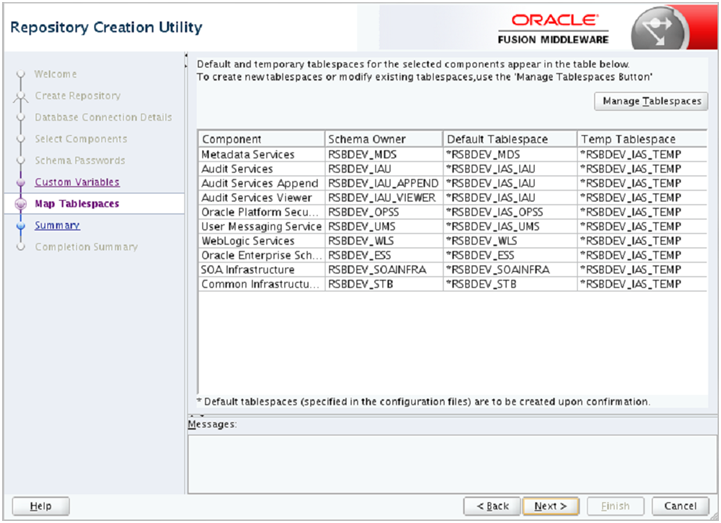
Task: Edit default tablespace *RSBDEV_IAS_OPSS cell
Action: 509,212
